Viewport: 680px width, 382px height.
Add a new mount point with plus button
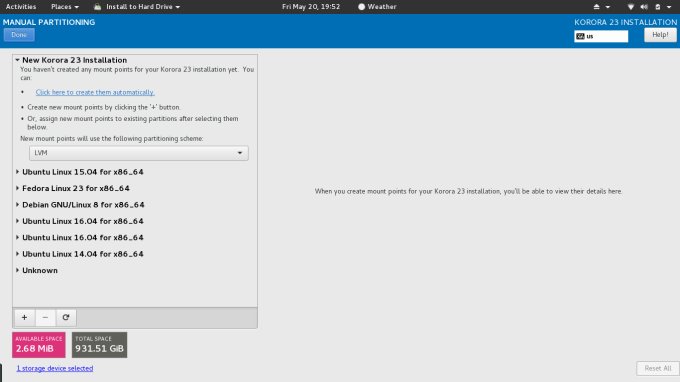point(24,317)
